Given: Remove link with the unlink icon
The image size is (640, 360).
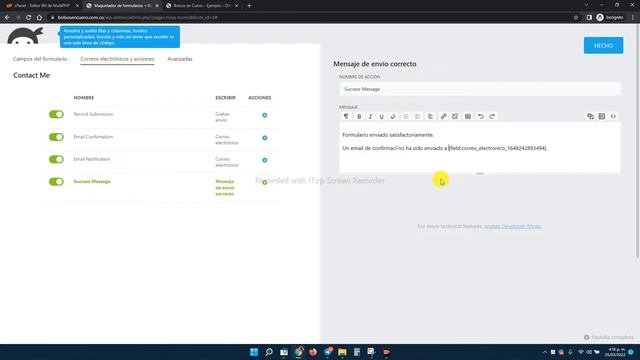Looking at the screenshot, I should point(455,116).
